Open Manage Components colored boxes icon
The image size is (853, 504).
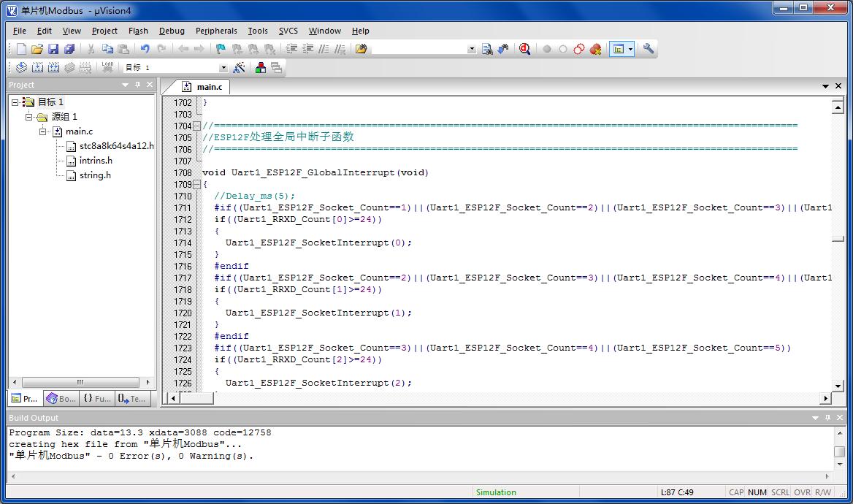(x=261, y=67)
